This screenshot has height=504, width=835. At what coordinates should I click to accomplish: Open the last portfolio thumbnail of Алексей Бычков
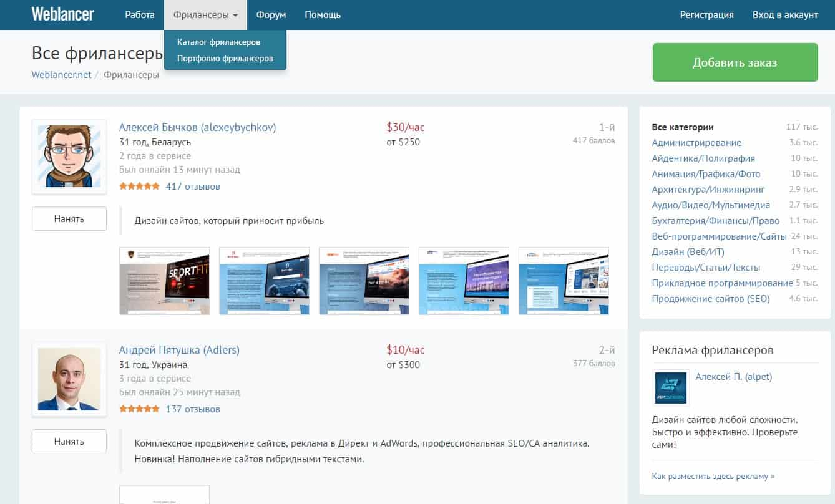point(564,281)
